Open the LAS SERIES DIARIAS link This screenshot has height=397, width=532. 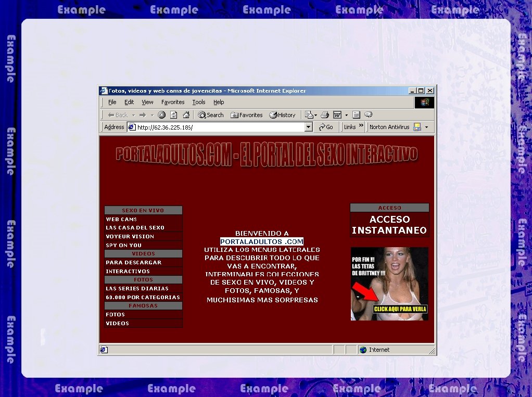coord(137,288)
